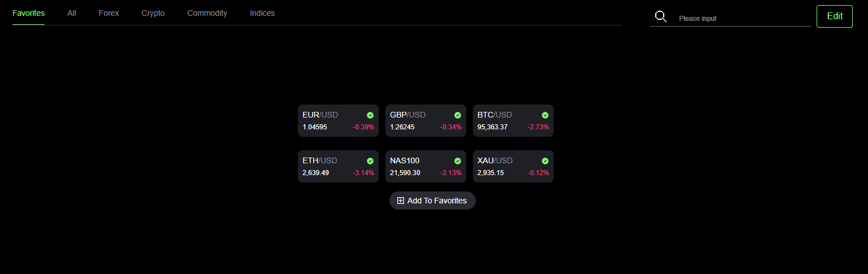This screenshot has height=274, width=868.
Task: Click the green checkmark on BTC/USD card
Action: click(545, 115)
